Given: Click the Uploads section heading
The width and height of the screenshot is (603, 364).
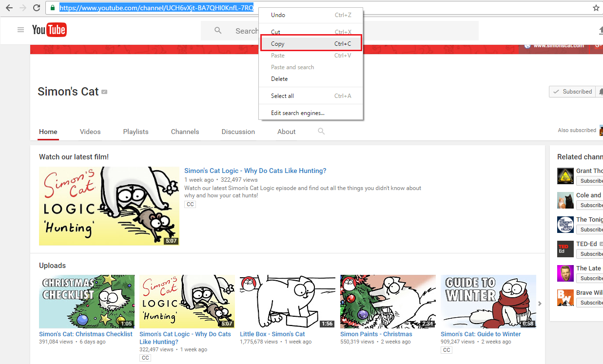Looking at the screenshot, I should pos(52,266).
